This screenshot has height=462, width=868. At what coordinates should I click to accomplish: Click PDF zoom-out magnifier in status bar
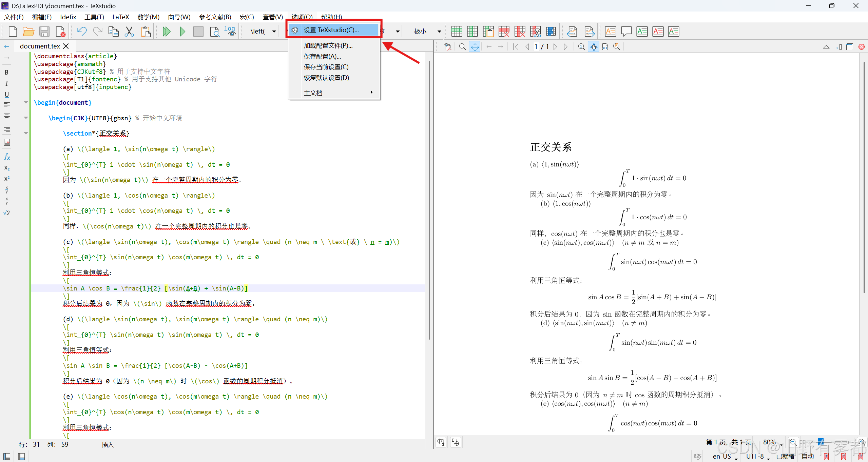pyautogui.click(x=793, y=442)
